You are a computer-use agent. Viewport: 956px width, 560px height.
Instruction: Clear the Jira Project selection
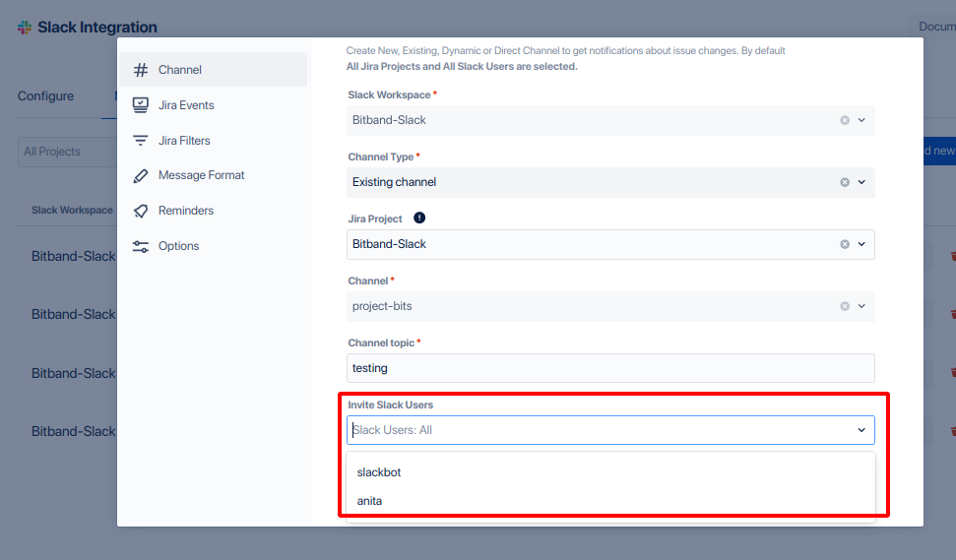pyautogui.click(x=845, y=244)
